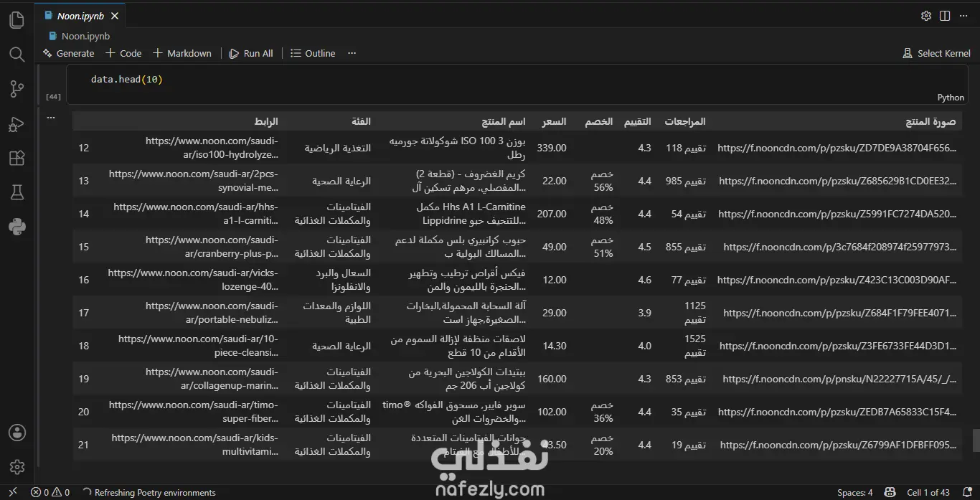Open Problems errors and warnings status
This screenshot has height=500, width=980.
pyautogui.click(x=50, y=492)
